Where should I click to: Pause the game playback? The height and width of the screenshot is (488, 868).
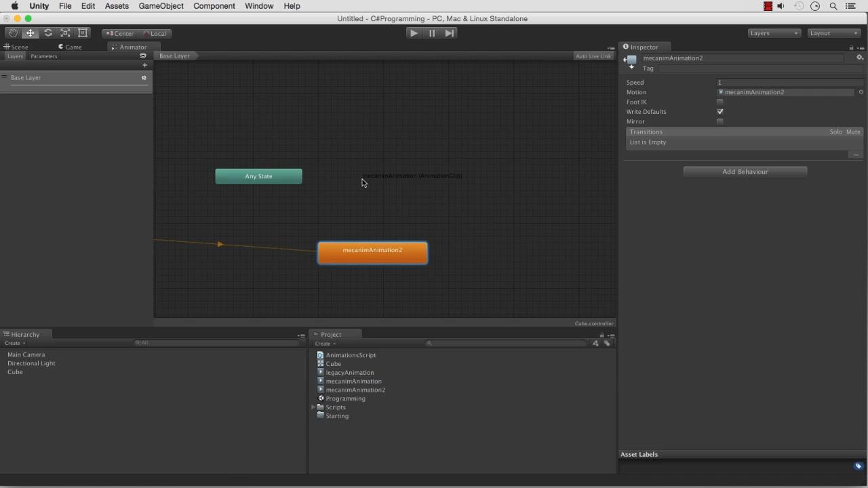point(432,33)
